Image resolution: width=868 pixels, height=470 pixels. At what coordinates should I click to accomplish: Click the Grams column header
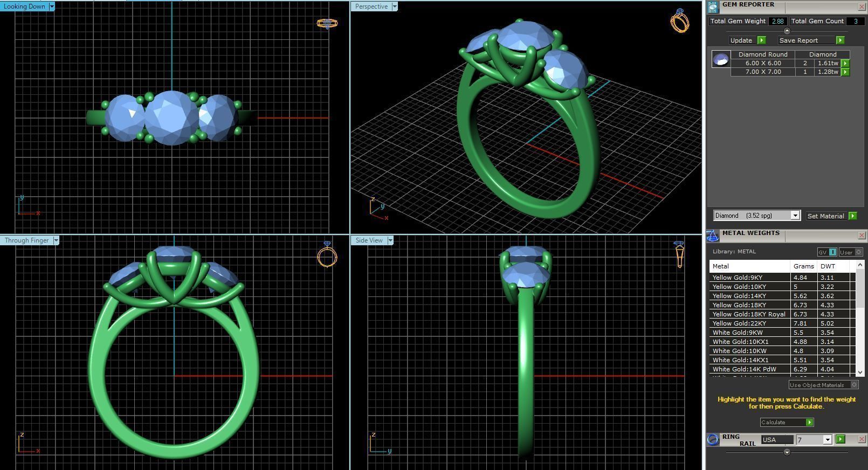tap(803, 266)
